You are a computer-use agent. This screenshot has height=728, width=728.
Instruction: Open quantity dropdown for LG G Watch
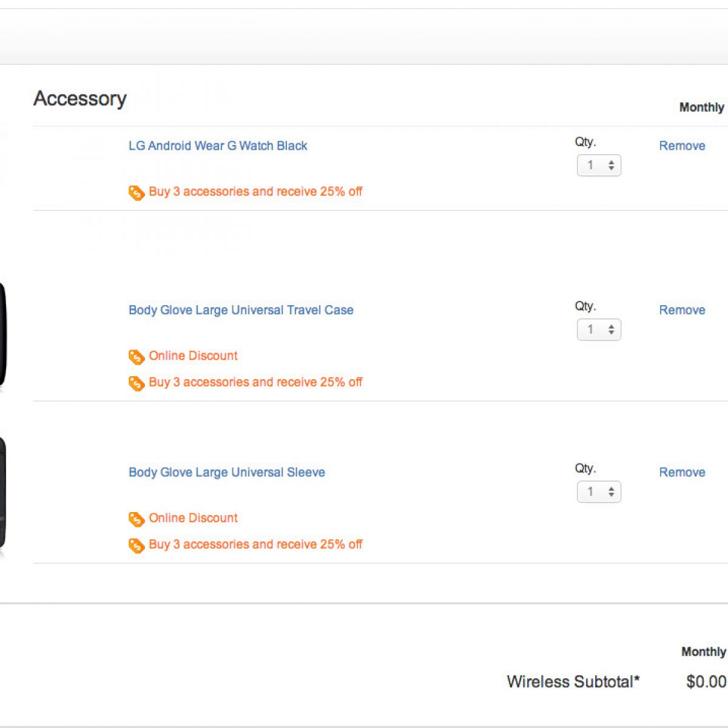599,166
